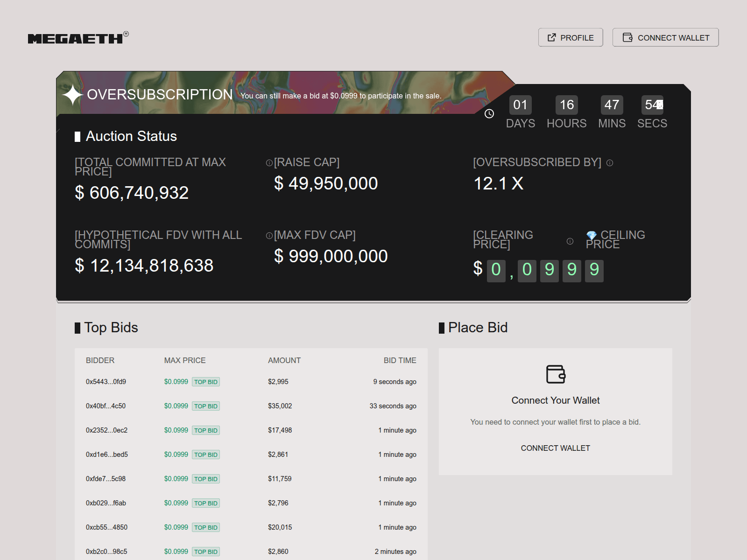This screenshot has width=747, height=560.
Task: Click the MEGAETH logo
Action: click(x=78, y=38)
